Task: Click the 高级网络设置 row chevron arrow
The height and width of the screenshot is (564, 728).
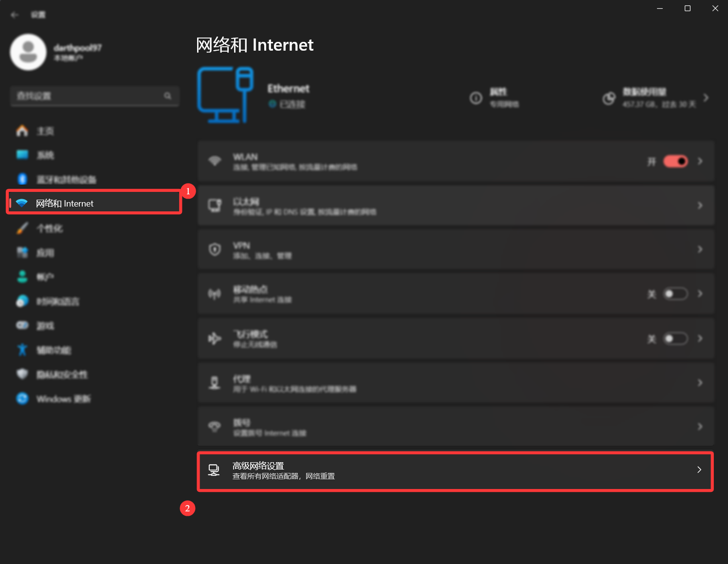Action: 699,470
